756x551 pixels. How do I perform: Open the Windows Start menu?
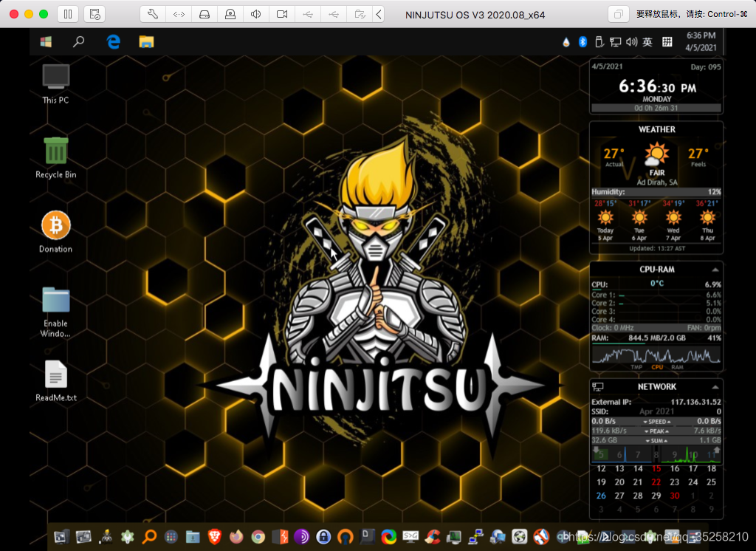(46, 42)
